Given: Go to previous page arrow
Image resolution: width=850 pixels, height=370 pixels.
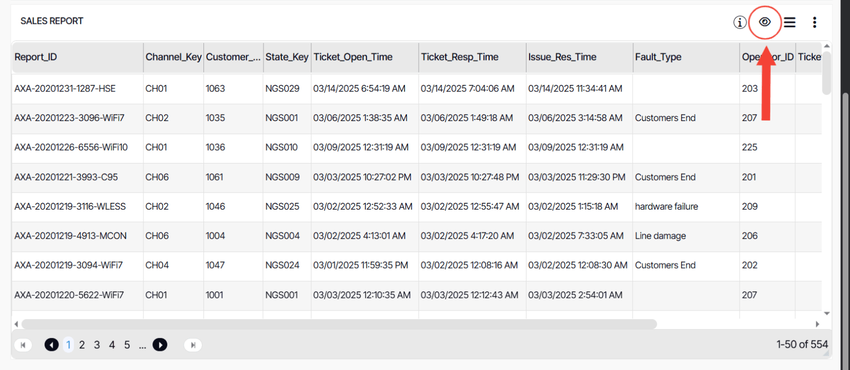Looking at the screenshot, I should point(51,345).
